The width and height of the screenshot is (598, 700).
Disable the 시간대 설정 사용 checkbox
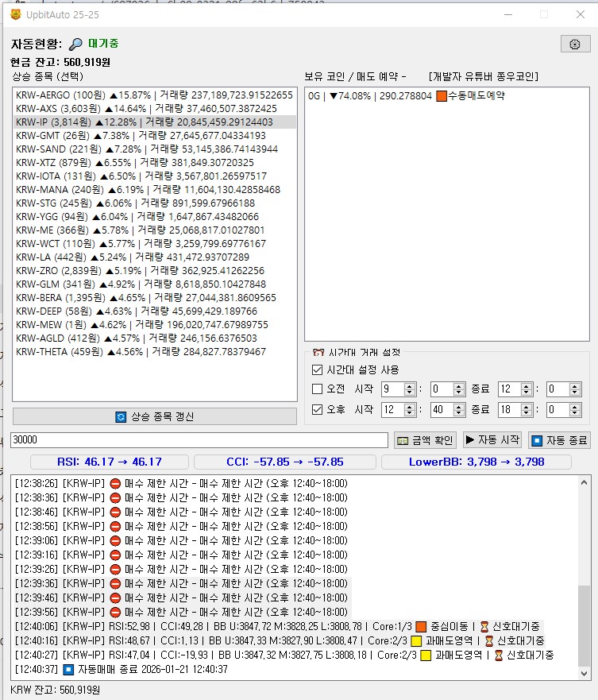coord(318,369)
